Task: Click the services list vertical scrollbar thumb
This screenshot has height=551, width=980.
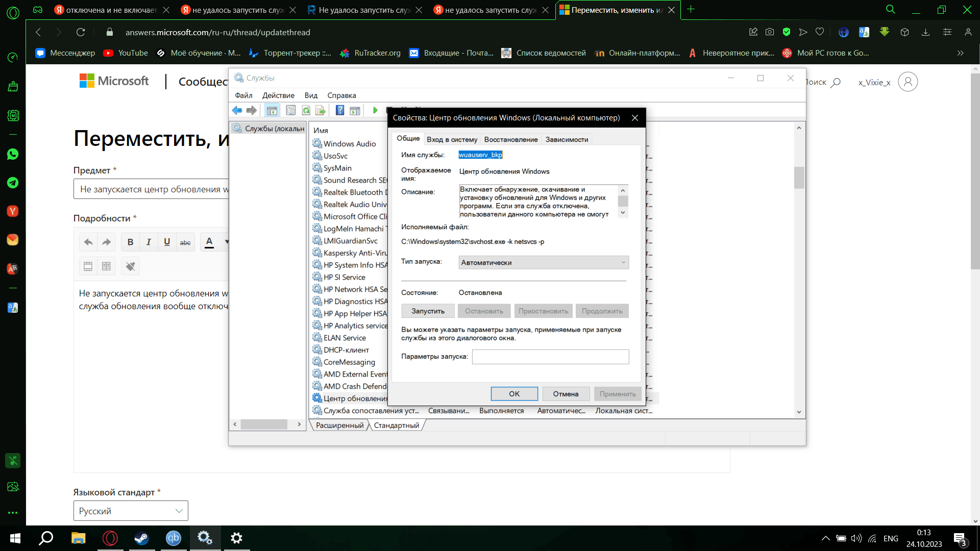Action: click(x=799, y=178)
